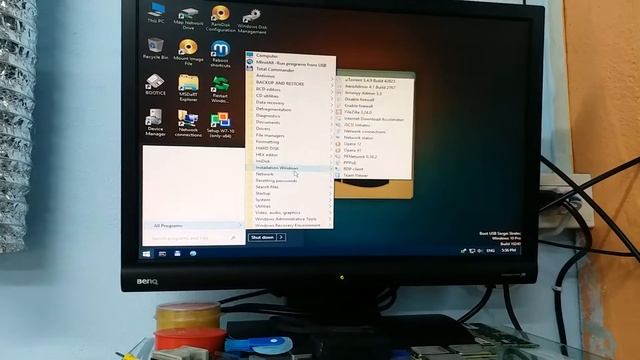Select Installation Windows menu entry
This screenshot has height=360, width=640.
(x=290, y=168)
